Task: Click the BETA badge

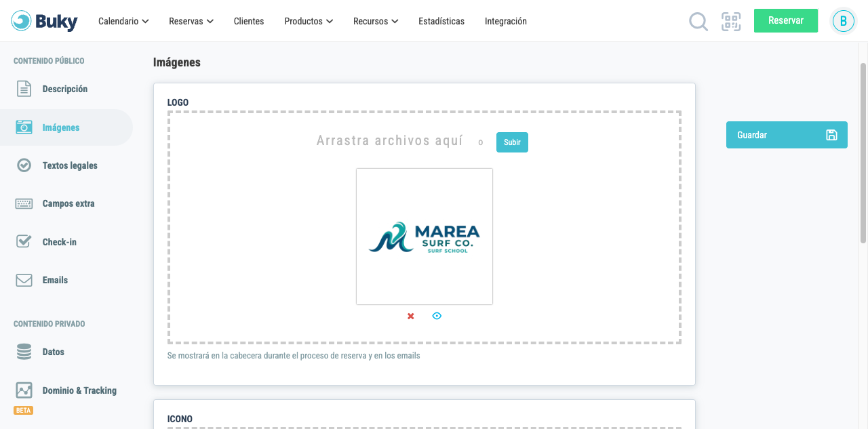Action: click(23, 410)
